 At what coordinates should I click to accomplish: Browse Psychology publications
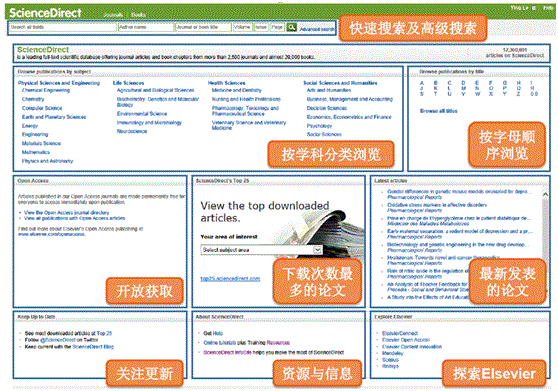tap(320, 126)
